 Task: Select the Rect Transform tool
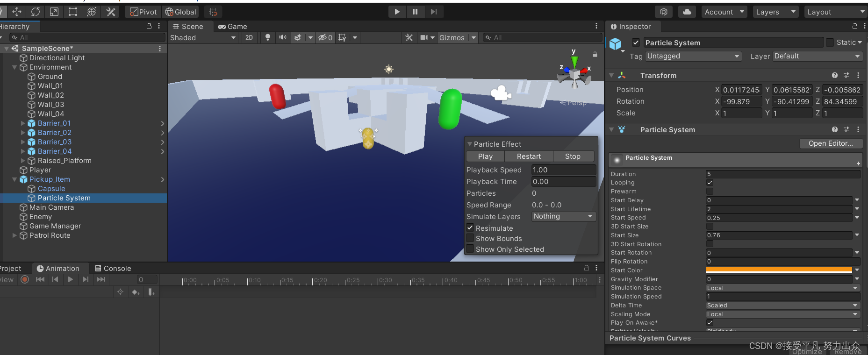73,12
